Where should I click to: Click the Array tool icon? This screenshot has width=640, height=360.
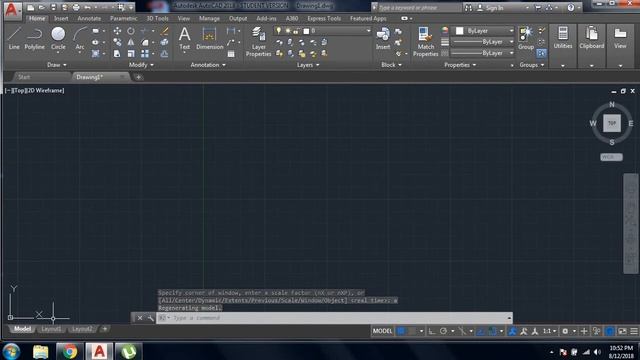(144, 53)
